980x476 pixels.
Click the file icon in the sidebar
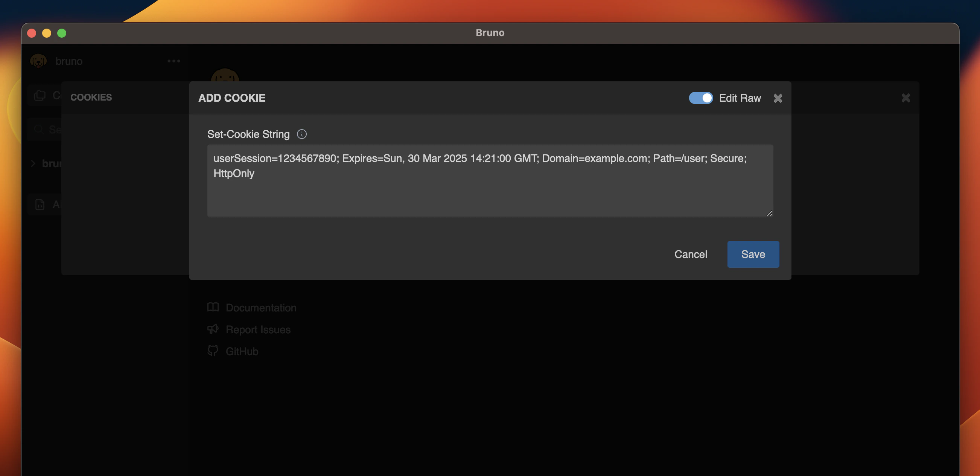[40, 204]
